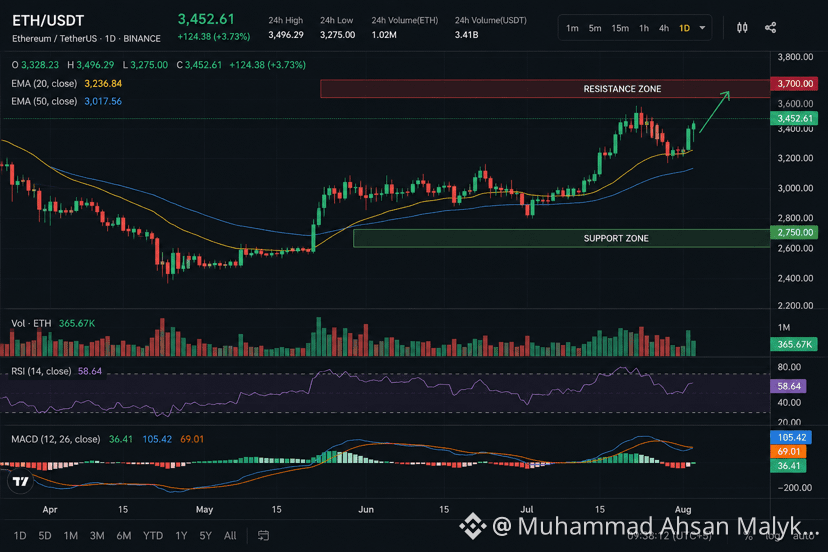
Task: Click the EMA 50 value 3,017.56
Action: click(x=103, y=101)
